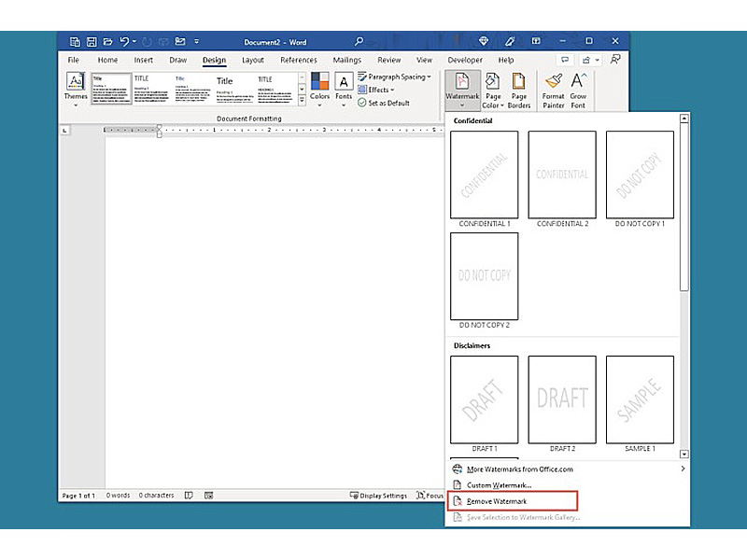Click Page 1 of 1 in status bar

[78, 496]
